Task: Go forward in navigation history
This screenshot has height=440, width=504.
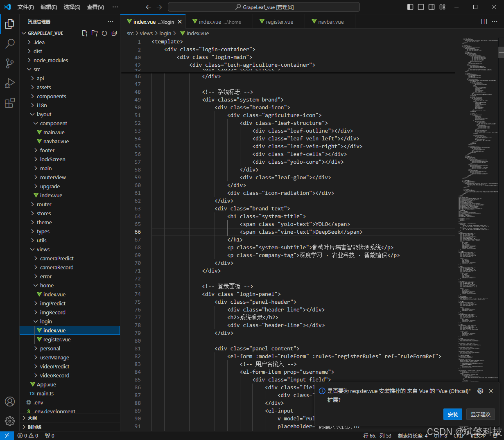Action: coord(159,7)
